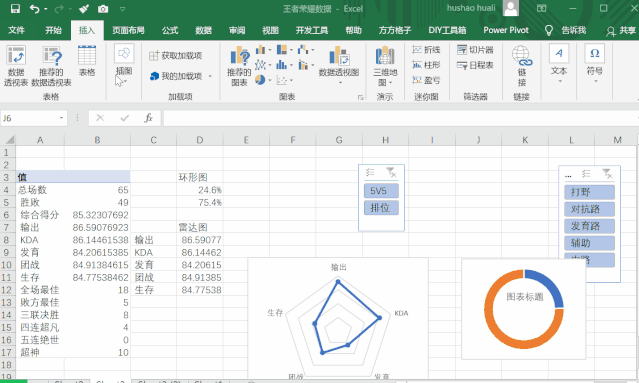Click the column chart insert icon
Viewport: 639px width, 383px height.
coord(260,50)
